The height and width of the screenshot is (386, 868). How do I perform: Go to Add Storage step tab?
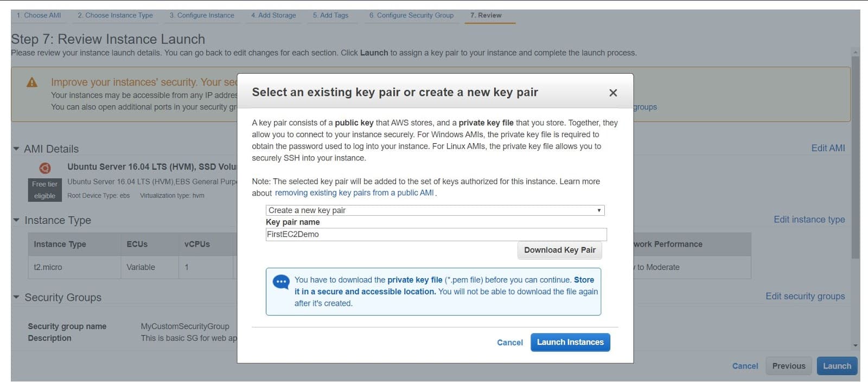pyautogui.click(x=273, y=15)
